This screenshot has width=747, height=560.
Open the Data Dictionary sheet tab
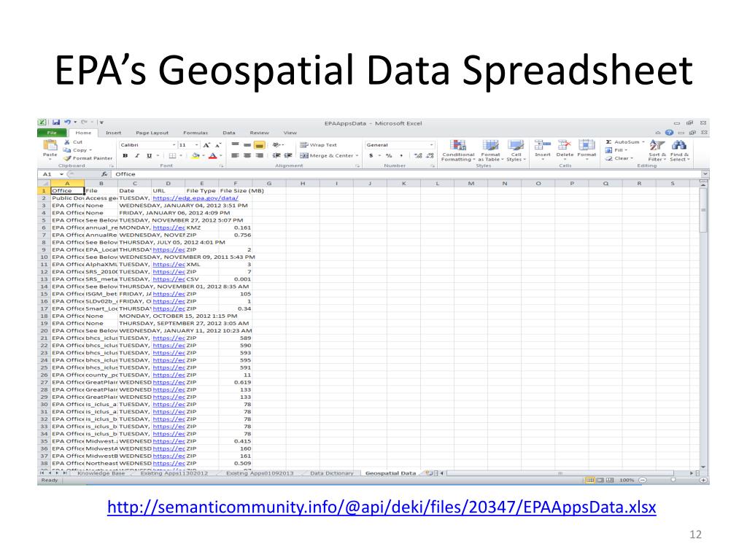(x=332, y=473)
